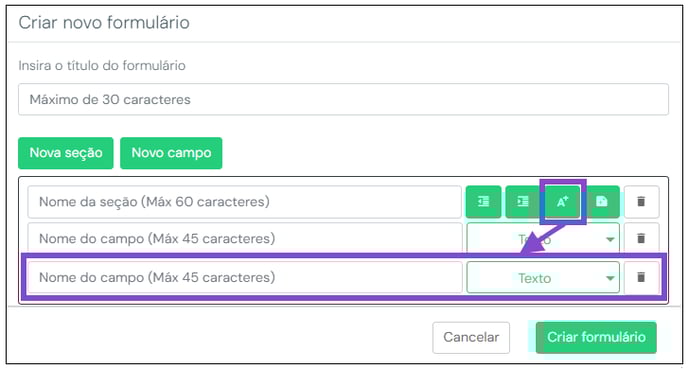This screenshot has height=369, width=688.
Task: Delete the first field with its trash icon
Action: pos(641,238)
